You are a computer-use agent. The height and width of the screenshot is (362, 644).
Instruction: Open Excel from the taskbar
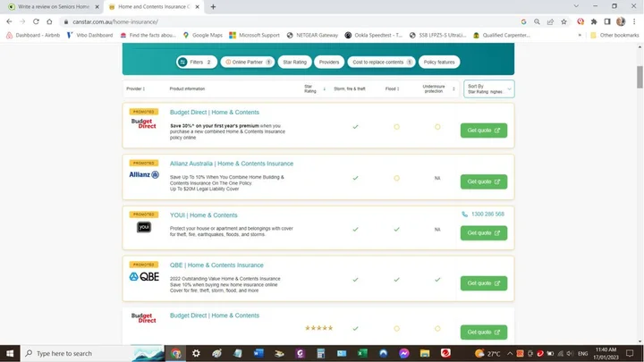pyautogui.click(x=362, y=353)
